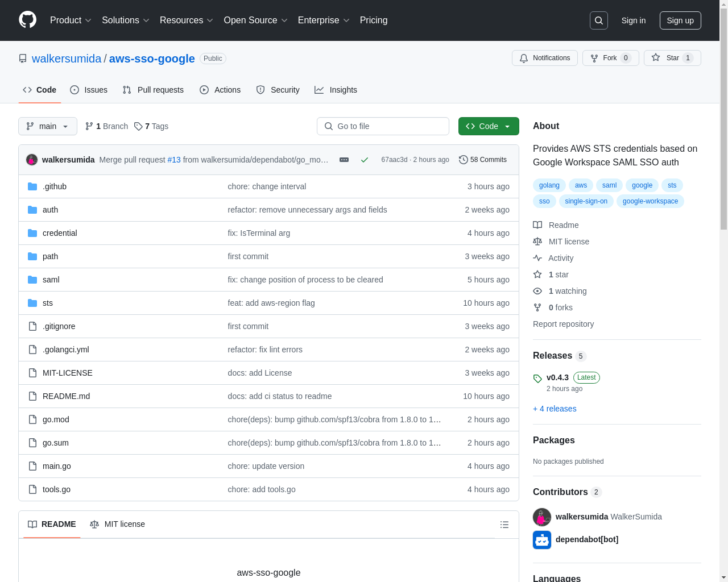Open the .github folder
Screen dimensions: 728x582
click(x=55, y=186)
